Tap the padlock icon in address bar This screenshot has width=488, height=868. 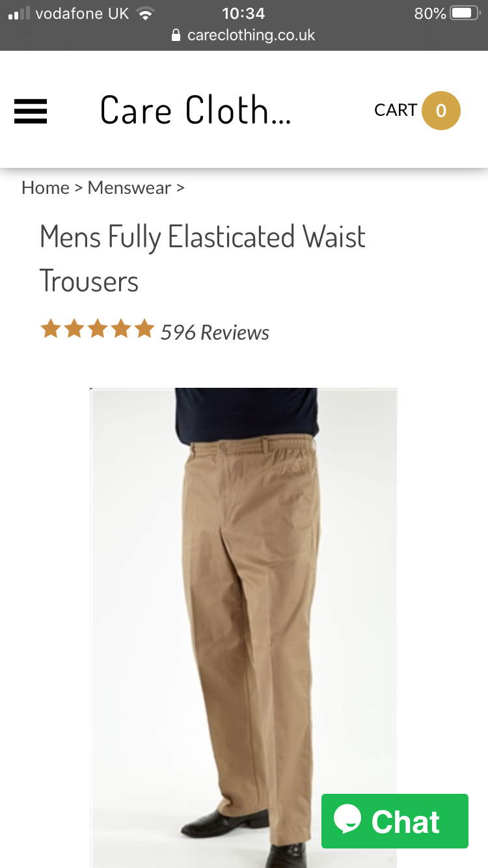pos(176,36)
